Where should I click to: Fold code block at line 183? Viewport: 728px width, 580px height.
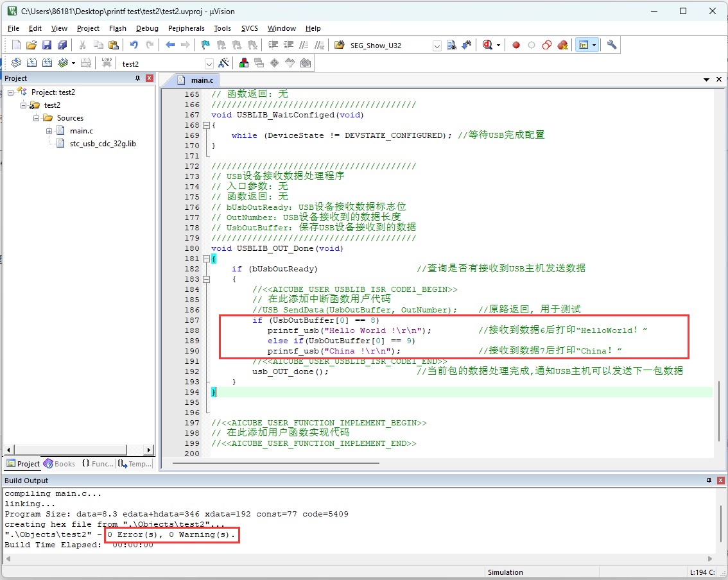tap(206, 279)
